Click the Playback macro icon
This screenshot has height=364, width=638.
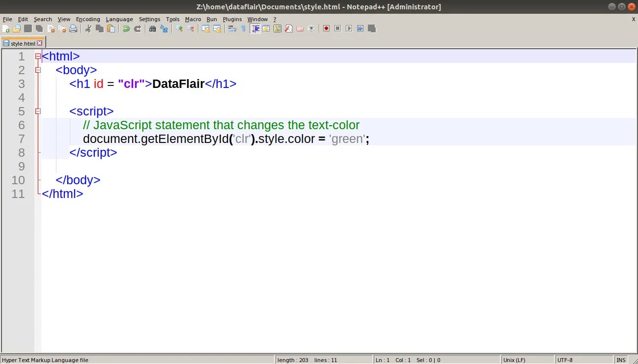(x=349, y=28)
